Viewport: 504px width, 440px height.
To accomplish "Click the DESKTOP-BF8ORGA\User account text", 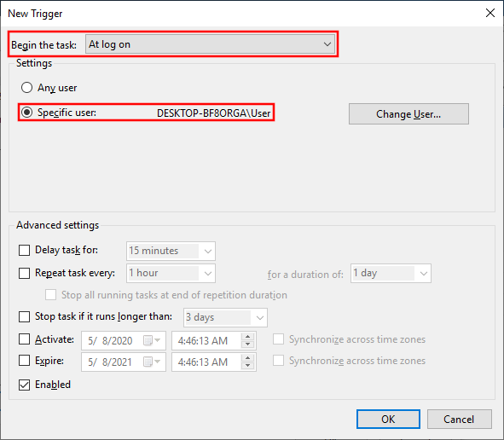I will [214, 113].
